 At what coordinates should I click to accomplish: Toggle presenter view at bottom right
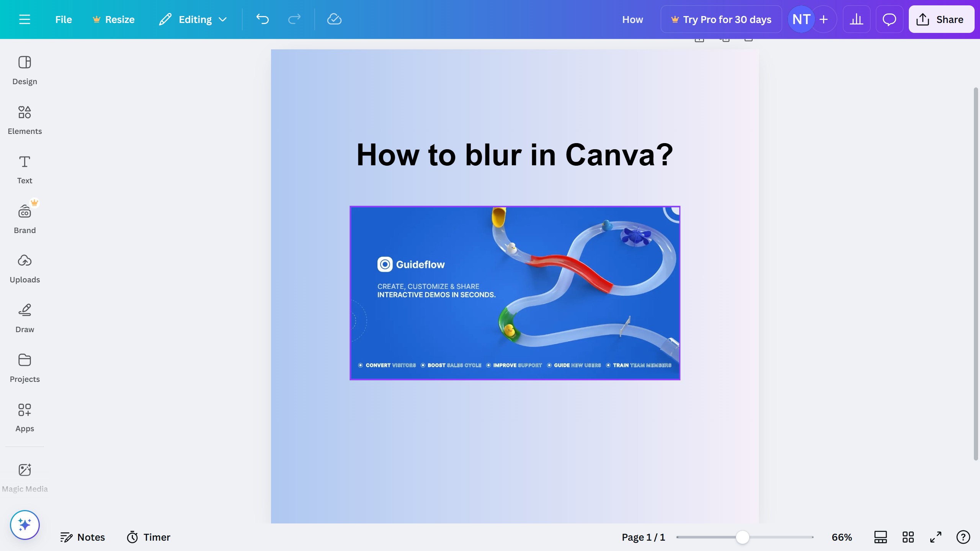[x=880, y=537]
